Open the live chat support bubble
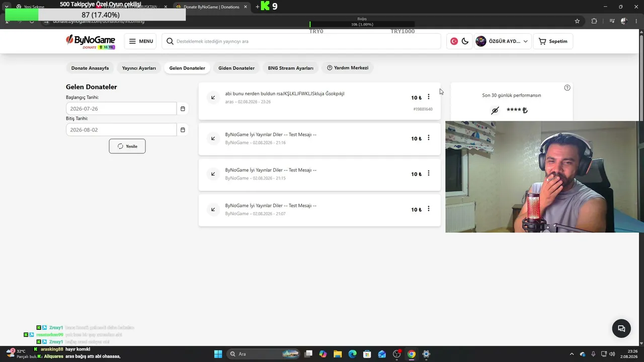644x362 pixels. [x=621, y=329]
